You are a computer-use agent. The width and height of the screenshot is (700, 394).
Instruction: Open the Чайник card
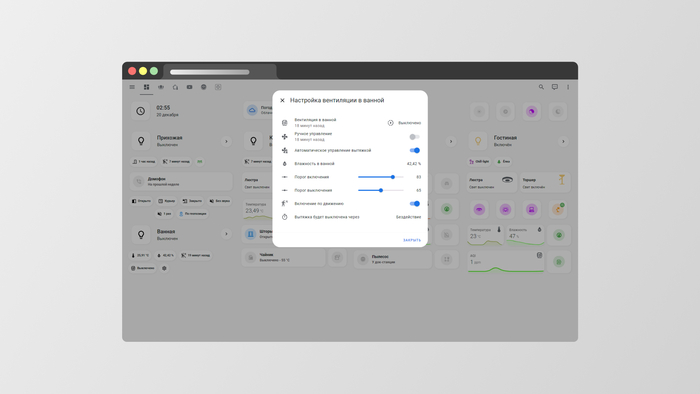283,257
